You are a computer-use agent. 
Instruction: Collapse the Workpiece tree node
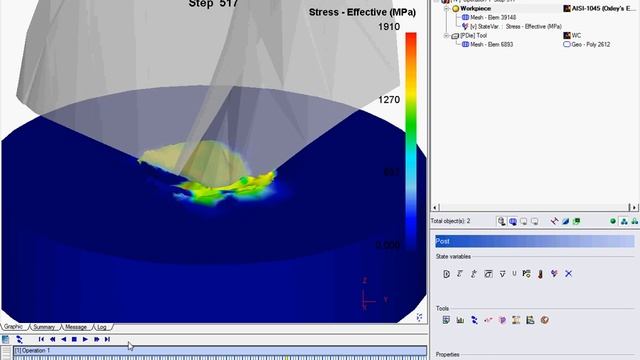pos(447,8)
